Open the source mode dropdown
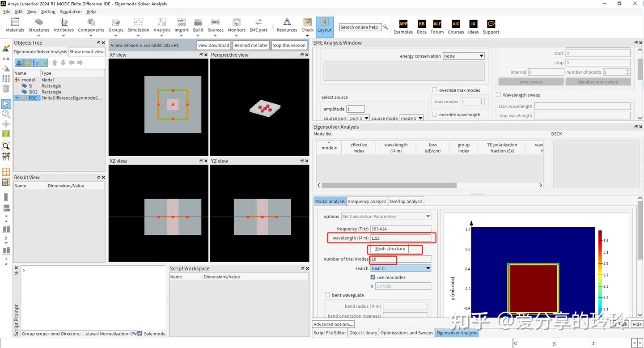The width and height of the screenshot is (644, 348). click(x=411, y=118)
